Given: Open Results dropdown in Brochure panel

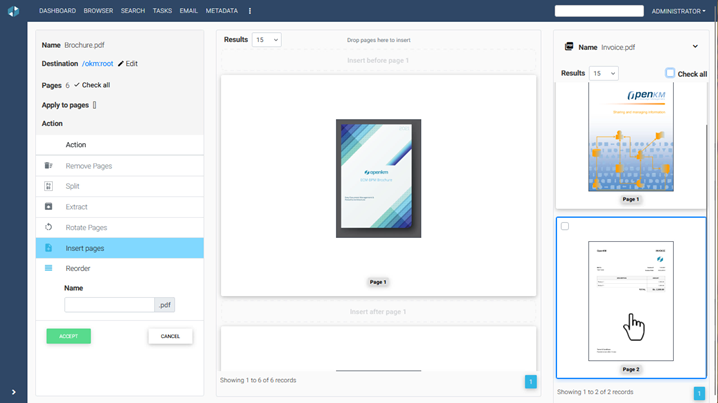Looking at the screenshot, I should tap(266, 40).
